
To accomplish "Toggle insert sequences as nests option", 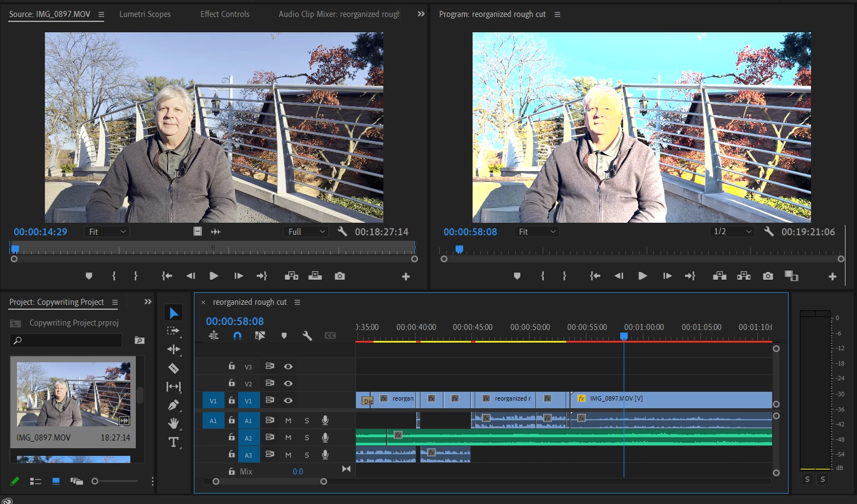I will tap(214, 335).
